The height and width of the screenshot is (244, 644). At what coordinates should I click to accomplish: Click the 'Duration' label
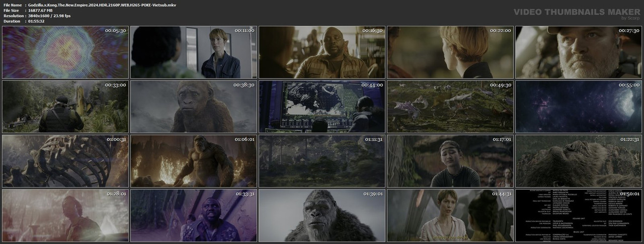11,22
